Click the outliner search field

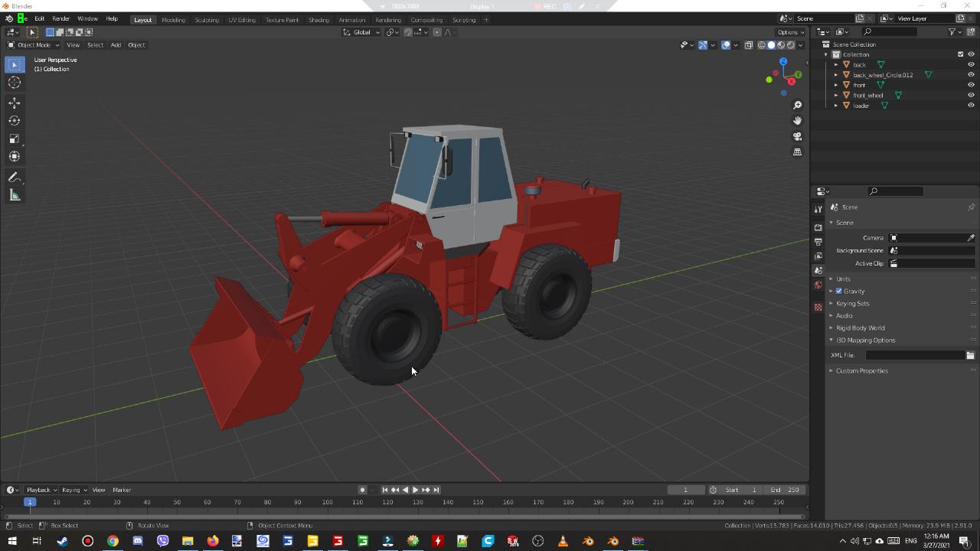pos(890,31)
